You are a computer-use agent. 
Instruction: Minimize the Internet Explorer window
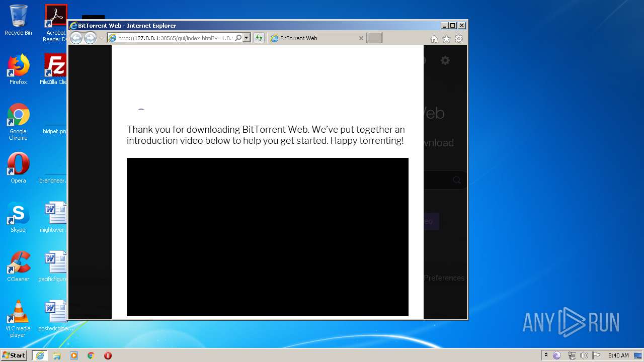tap(444, 26)
